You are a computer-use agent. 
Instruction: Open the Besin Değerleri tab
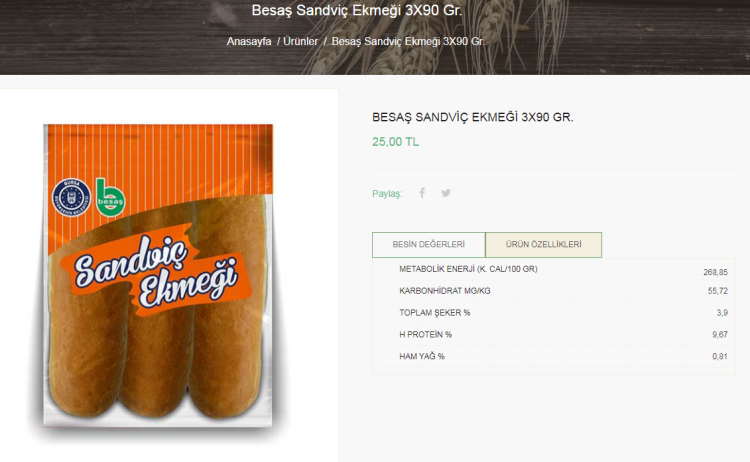(x=429, y=245)
